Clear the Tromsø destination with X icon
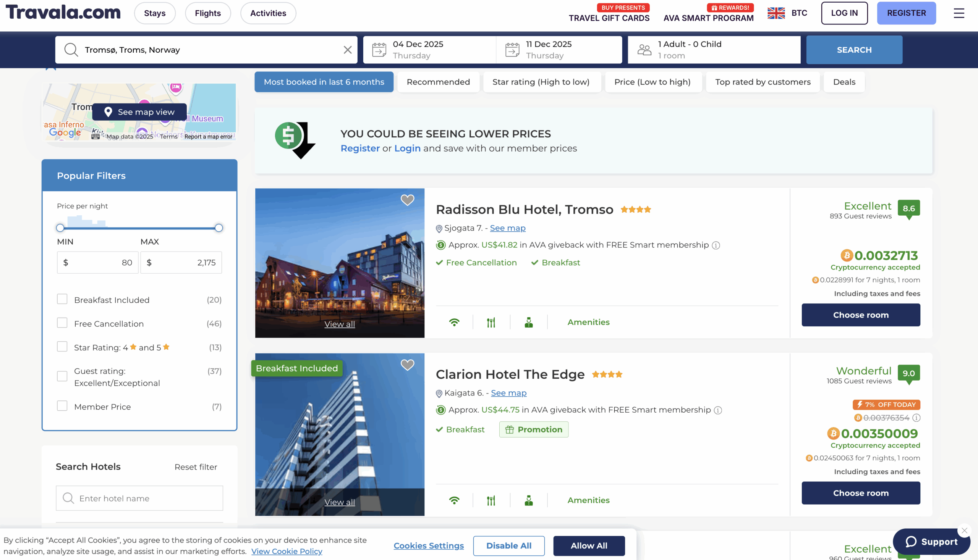 coord(347,50)
